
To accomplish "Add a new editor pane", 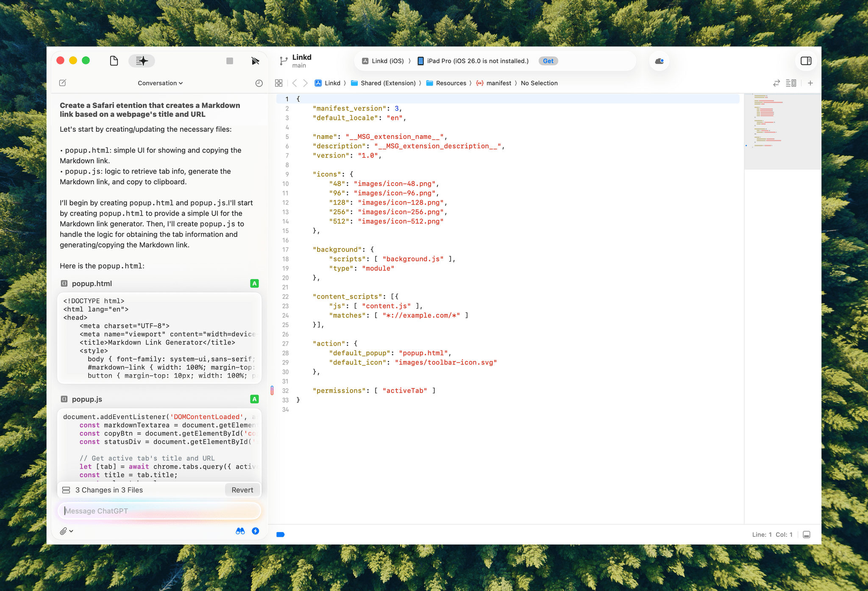I will click(x=810, y=83).
